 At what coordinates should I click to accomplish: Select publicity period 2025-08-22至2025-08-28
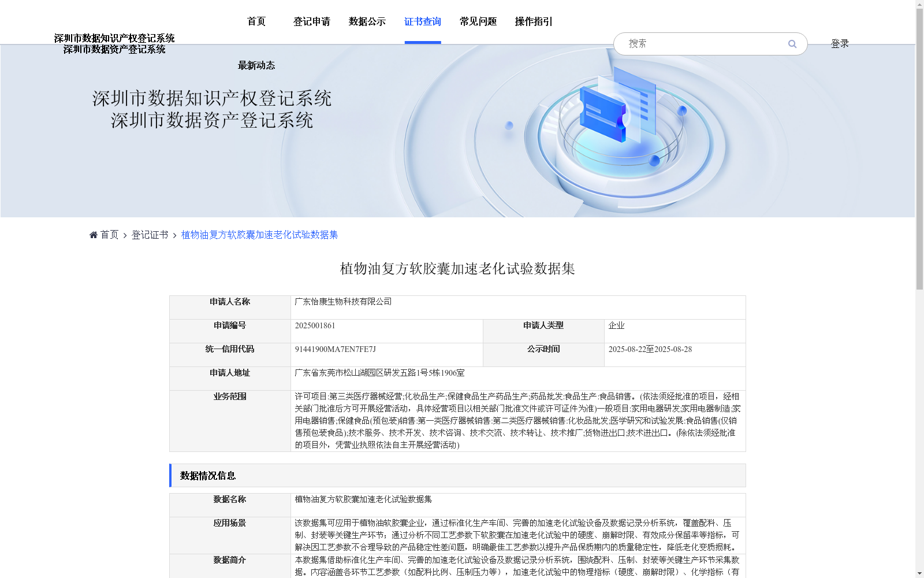point(650,349)
